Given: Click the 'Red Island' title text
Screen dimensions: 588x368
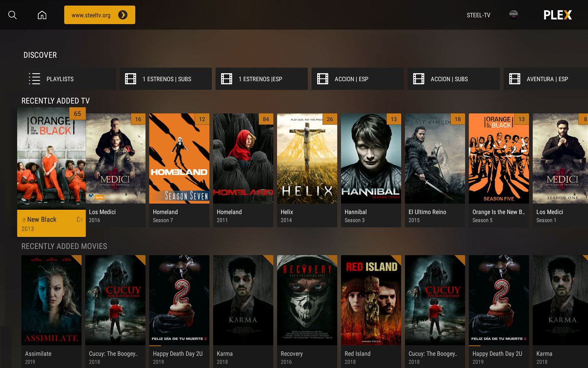Looking at the screenshot, I should point(357,353).
